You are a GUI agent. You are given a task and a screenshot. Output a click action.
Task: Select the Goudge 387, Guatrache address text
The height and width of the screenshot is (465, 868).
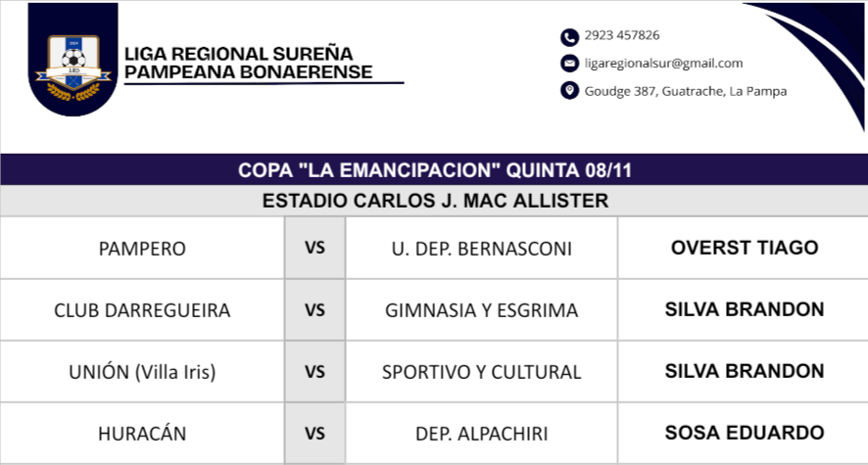(685, 91)
